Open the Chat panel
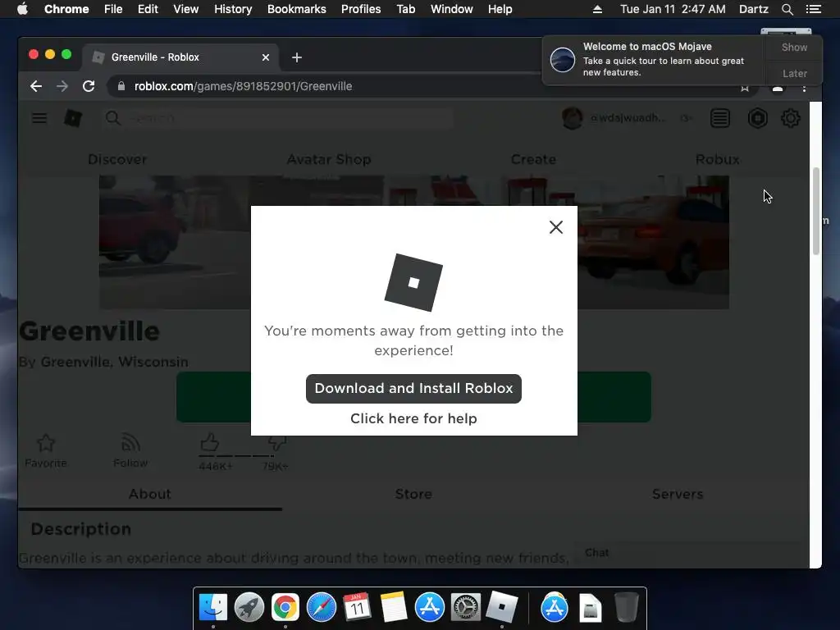The image size is (840, 630). point(597,552)
